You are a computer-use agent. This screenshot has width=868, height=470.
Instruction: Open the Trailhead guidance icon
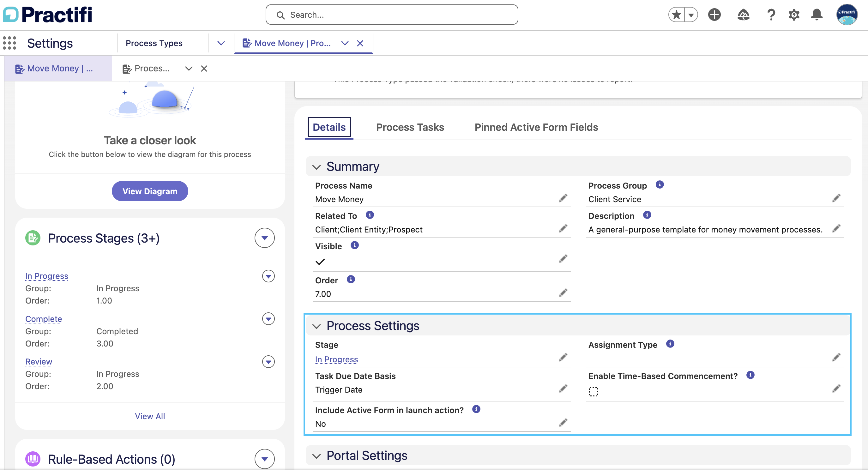pyautogui.click(x=743, y=15)
